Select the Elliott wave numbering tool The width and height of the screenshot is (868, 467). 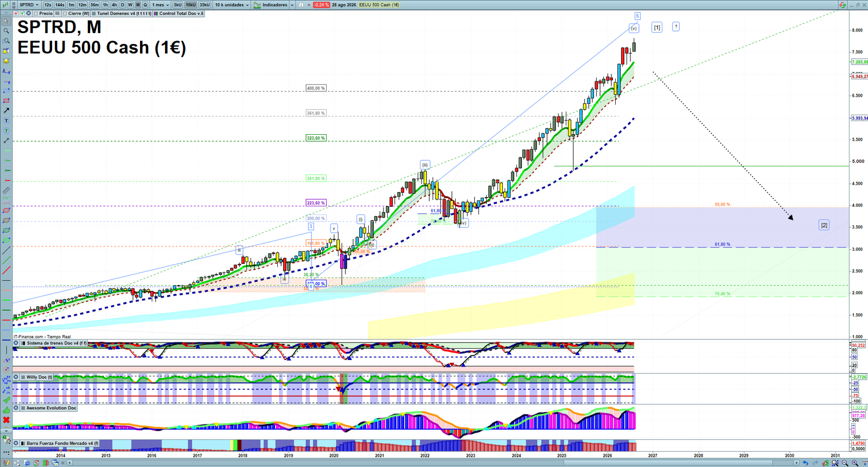click(x=7, y=381)
